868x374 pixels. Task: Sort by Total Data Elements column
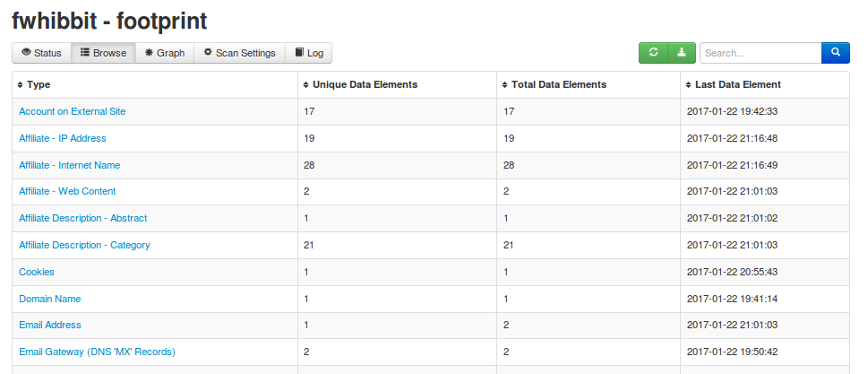(x=505, y=85)
